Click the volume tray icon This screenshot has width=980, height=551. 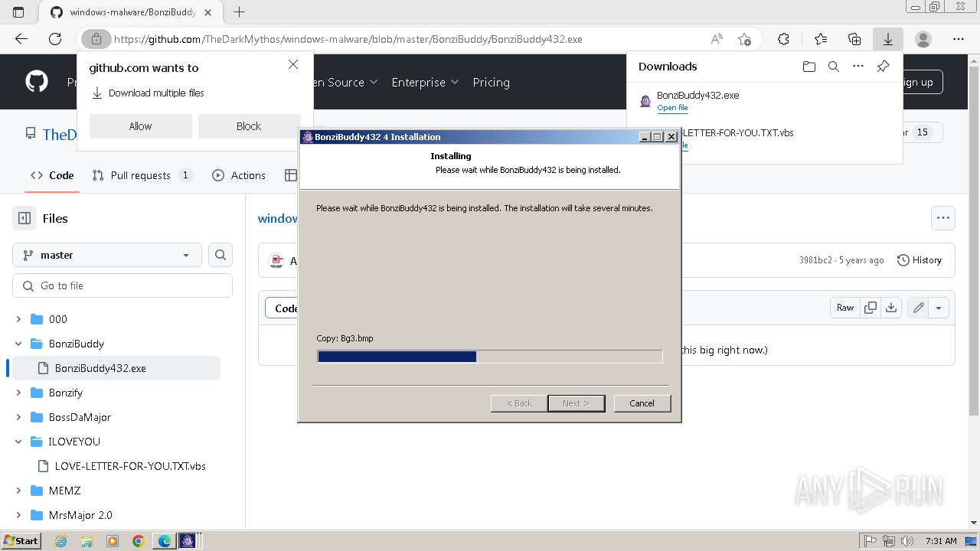908,541
